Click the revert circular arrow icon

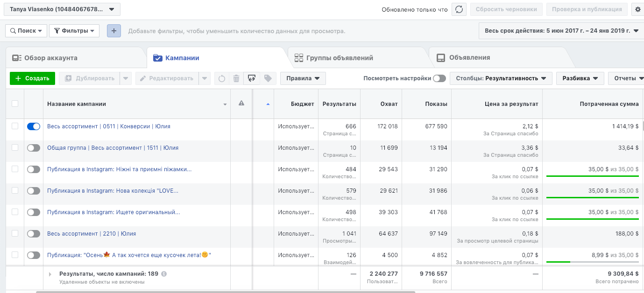[222, 78]
